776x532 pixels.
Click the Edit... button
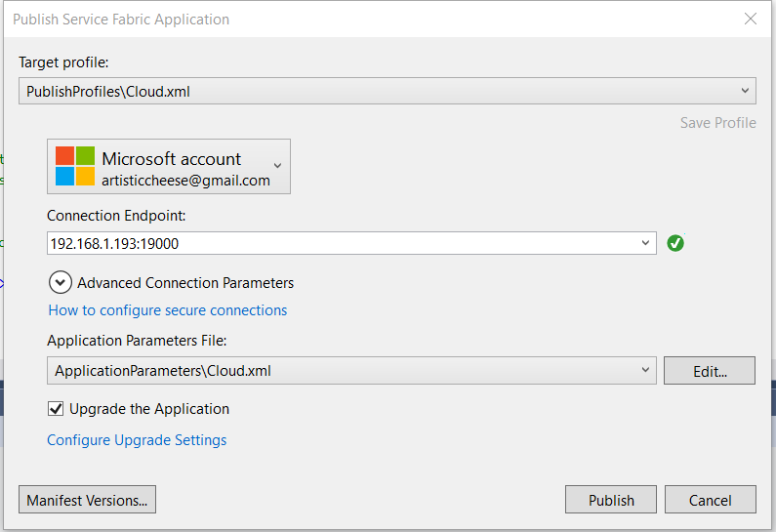[x=710, y=371]
